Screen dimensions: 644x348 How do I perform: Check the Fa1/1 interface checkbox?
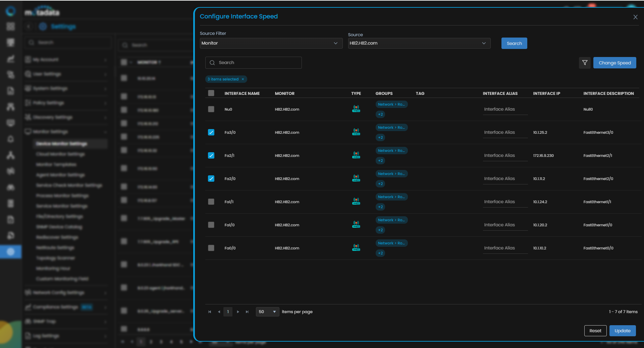point(211,202)
